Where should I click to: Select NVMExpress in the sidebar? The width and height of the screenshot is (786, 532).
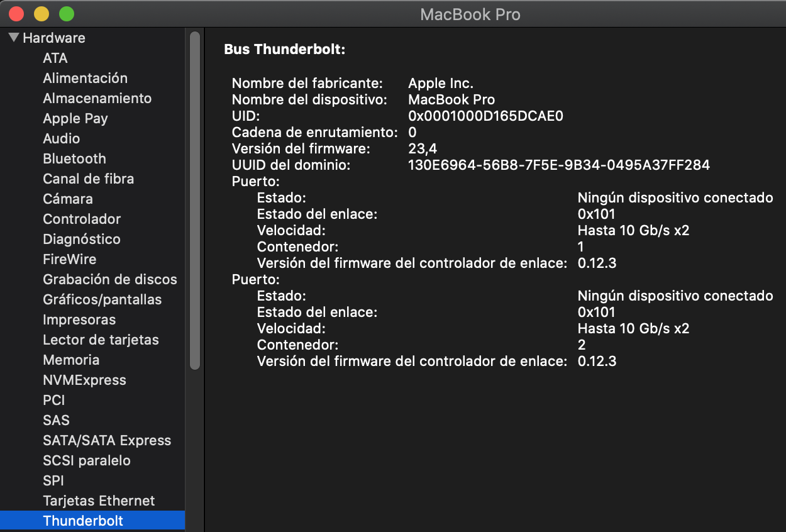point(84,380)
